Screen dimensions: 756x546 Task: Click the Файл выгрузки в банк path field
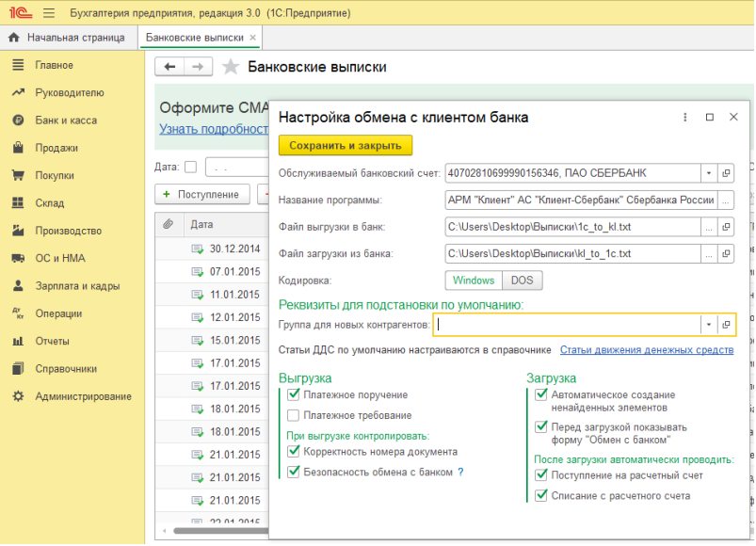(x=572, y=227)
